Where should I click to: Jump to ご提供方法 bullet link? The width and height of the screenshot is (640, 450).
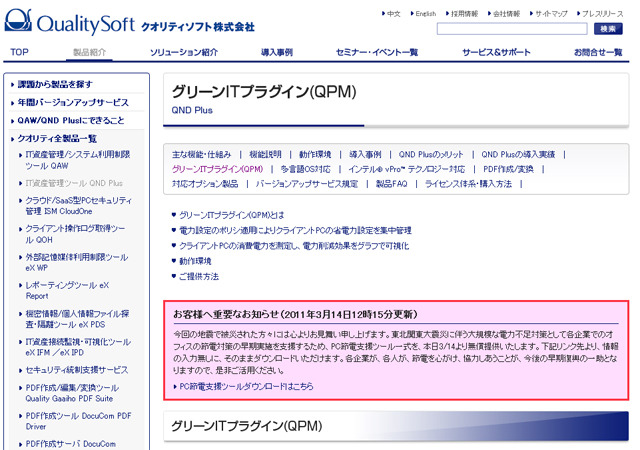pos(199,275)
